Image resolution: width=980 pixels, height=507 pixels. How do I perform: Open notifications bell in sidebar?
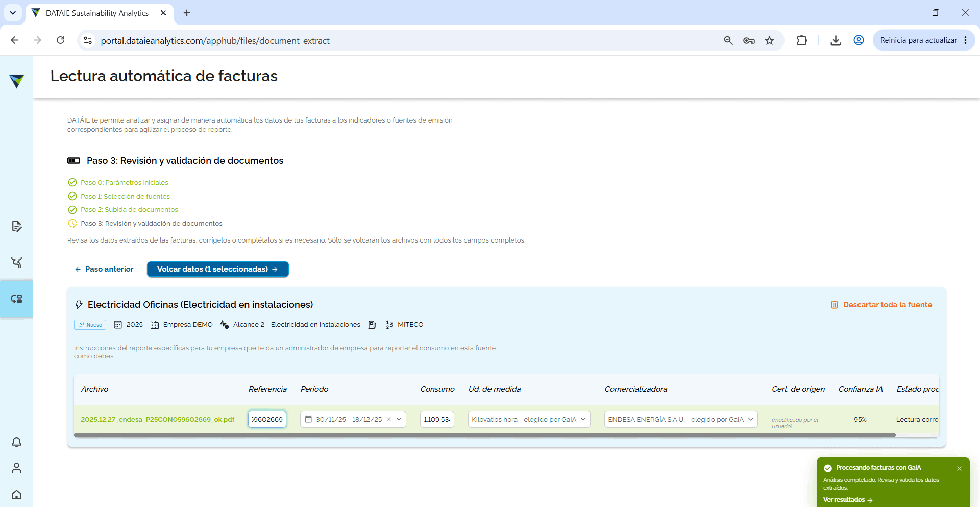(16, 442)
